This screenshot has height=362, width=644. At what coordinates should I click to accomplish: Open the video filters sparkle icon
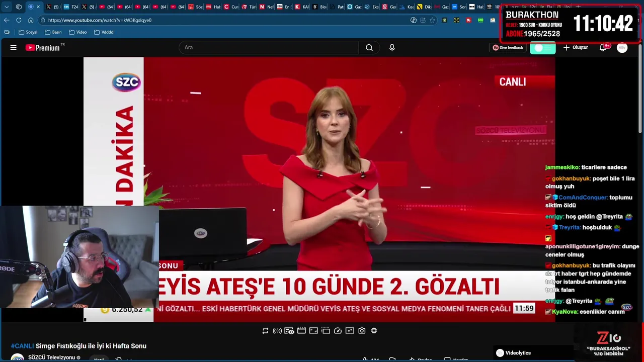(x=350, y=331)
